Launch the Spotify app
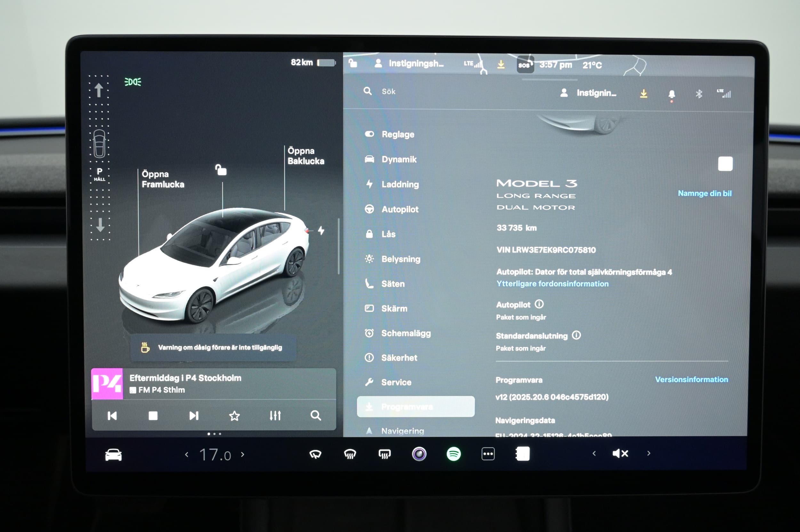This screenshot has height=532, width=800. coord(453,454)
